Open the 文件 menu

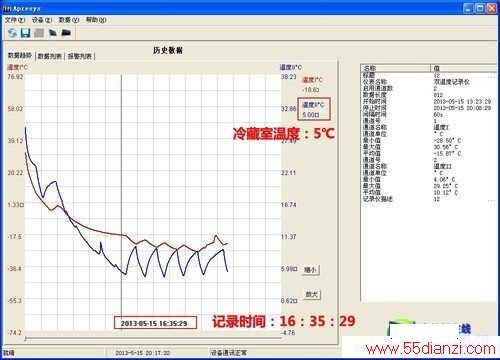tap(15, 20)
